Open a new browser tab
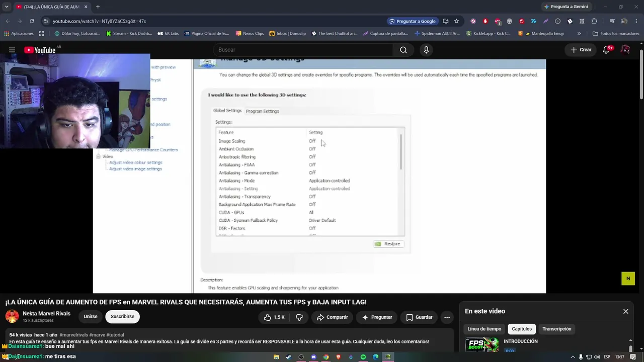This screenshot has width=644, height=362. (x=98, y=7)
